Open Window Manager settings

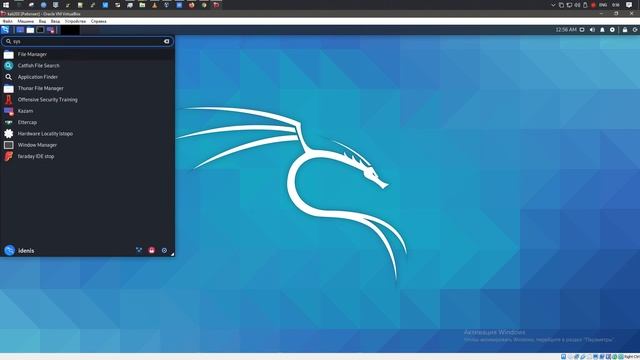tap(87, 145)
